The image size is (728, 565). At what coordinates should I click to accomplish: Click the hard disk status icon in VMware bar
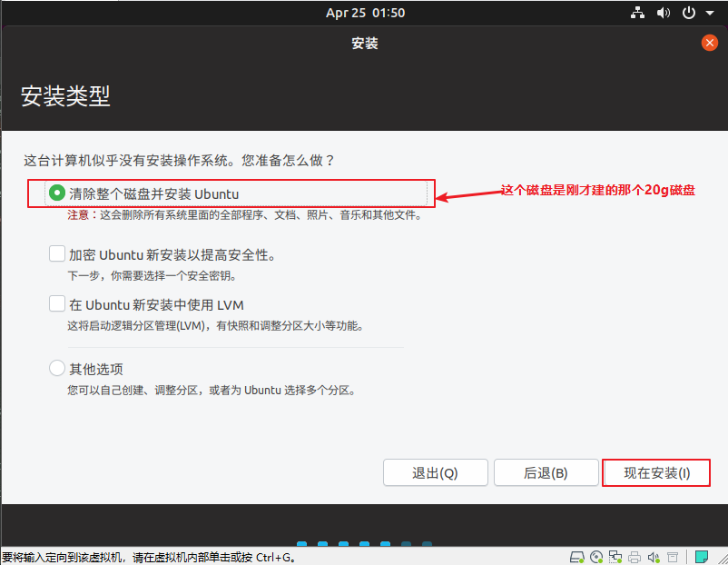[x=577, y=557]
